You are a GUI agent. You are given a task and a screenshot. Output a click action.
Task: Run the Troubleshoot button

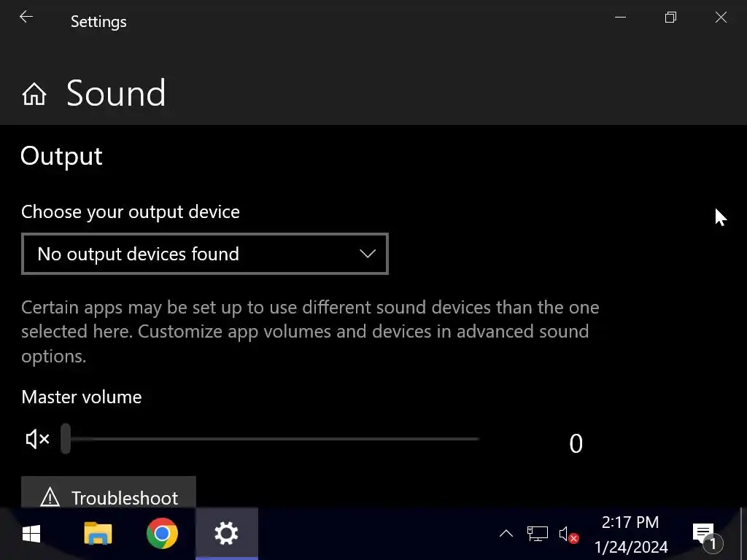(109, 492)
